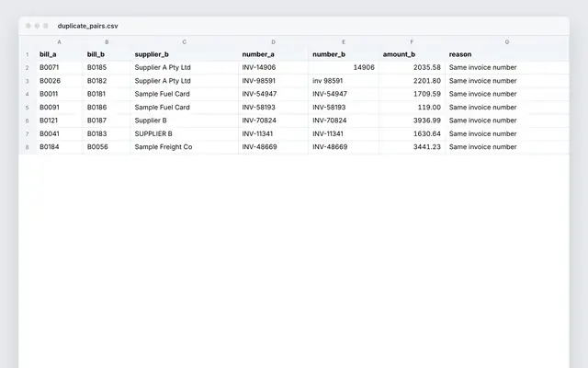Viewport: 588px width, 368px height.
Task: Click the amount_b header cell
Action: click(413, 54)
